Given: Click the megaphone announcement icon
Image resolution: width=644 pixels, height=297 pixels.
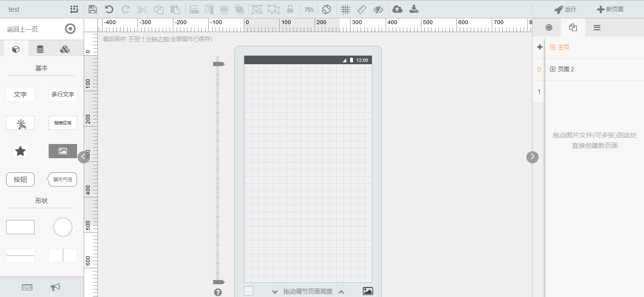Looking at the screenshot, I should [x=56, y=287].
